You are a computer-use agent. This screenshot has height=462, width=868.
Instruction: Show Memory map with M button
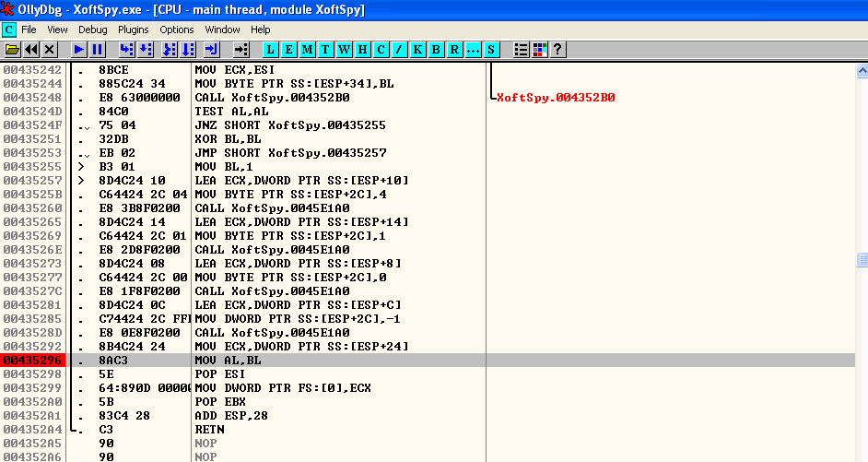point(307,49)
